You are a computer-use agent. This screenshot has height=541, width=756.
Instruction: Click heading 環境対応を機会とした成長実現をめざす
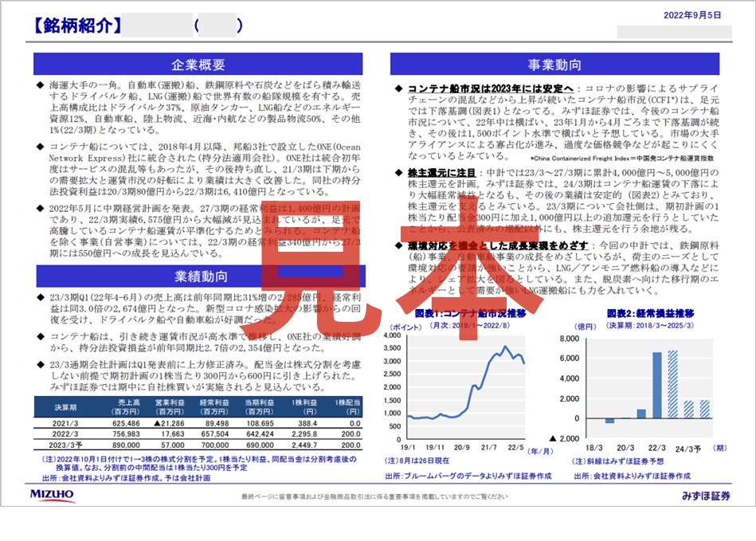point(498,245)
